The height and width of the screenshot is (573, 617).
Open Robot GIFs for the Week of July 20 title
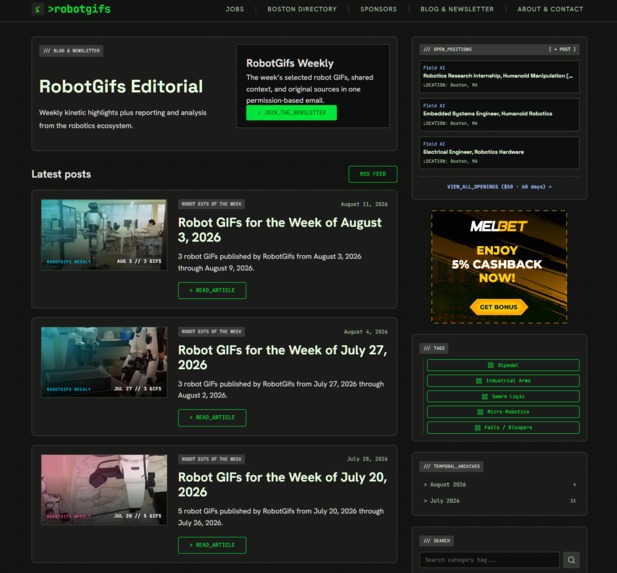[283, 484]
